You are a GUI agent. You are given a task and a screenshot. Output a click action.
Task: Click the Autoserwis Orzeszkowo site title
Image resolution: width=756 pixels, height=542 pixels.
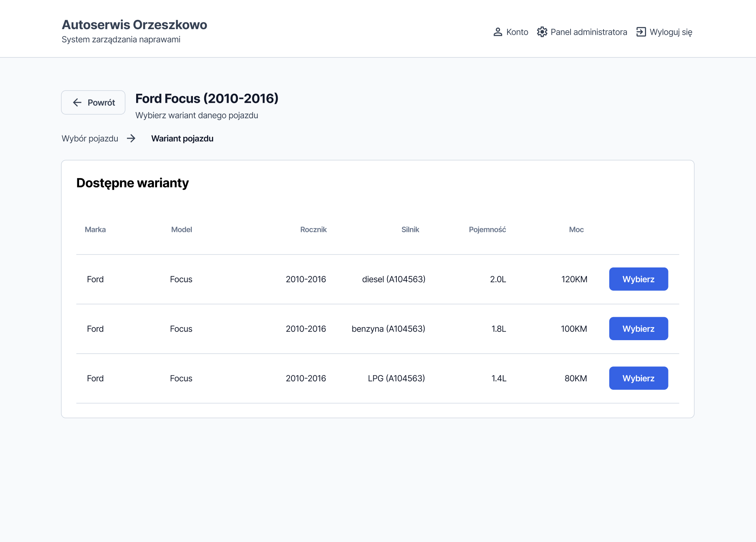click(134, 25)
